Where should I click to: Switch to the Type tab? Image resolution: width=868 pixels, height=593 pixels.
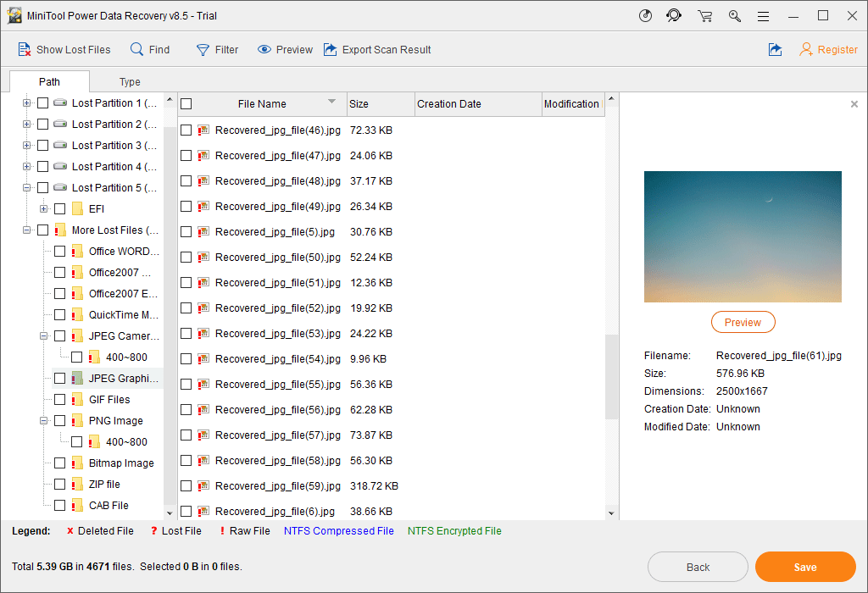tap(130, 81)
